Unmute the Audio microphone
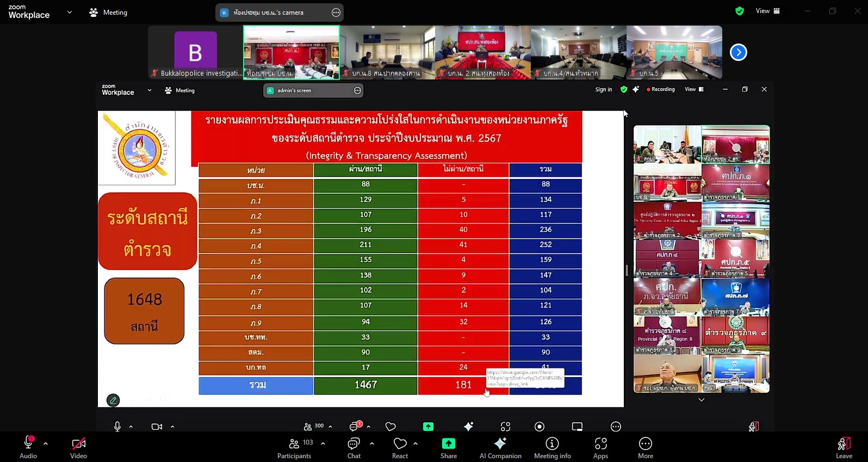The width and height of the screenshot is (868, 462). coord(28,448)
